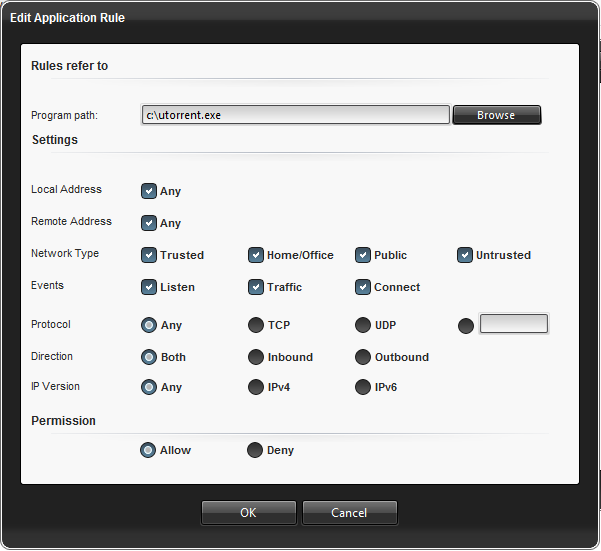Click the Remote Address label

(x=71, y=221)
